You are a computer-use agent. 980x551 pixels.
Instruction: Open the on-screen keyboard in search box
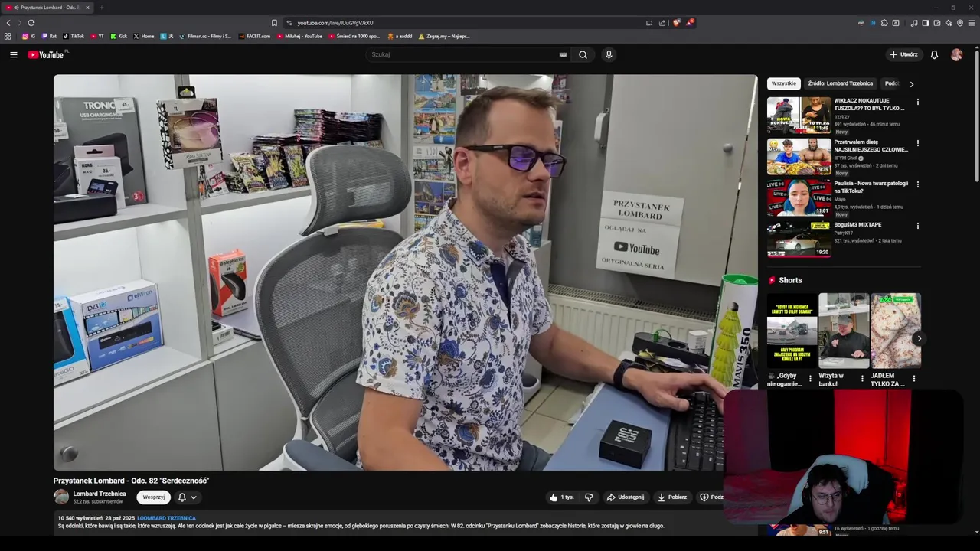pyautogui.click(x=563, y=54)
